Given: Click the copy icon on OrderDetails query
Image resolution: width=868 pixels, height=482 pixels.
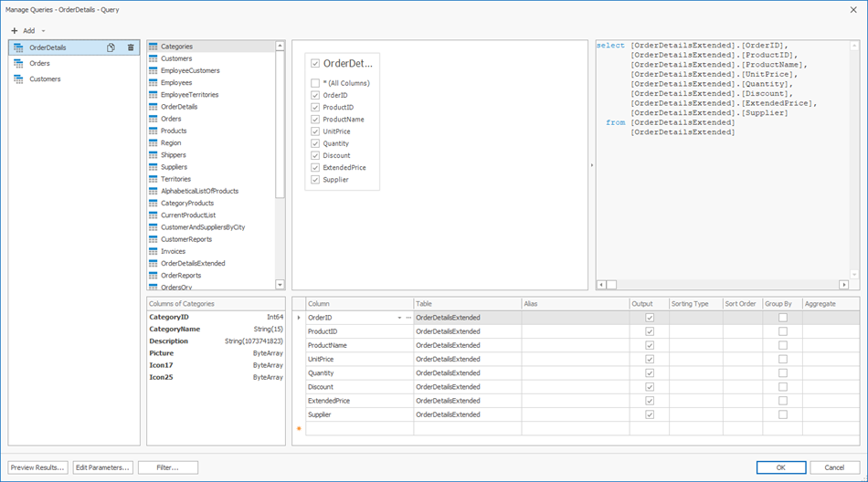Looking at the screenshot, I should click(111, 47).
